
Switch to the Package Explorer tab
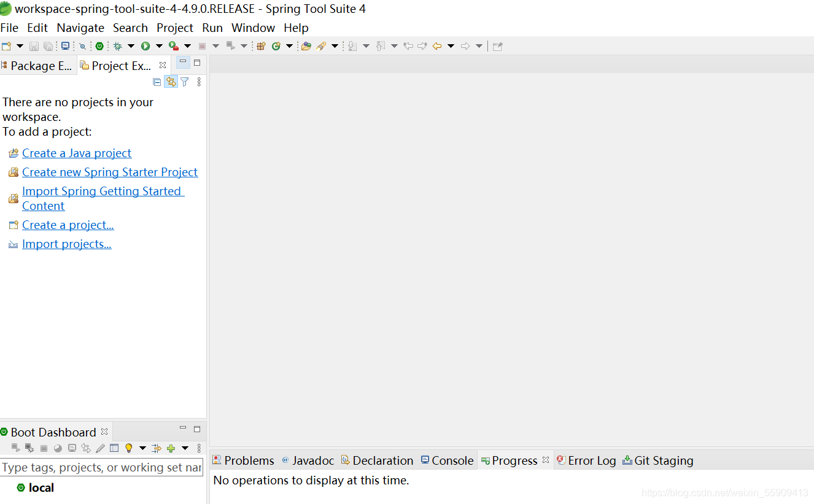pyautogui.click(x=37, y=66)
